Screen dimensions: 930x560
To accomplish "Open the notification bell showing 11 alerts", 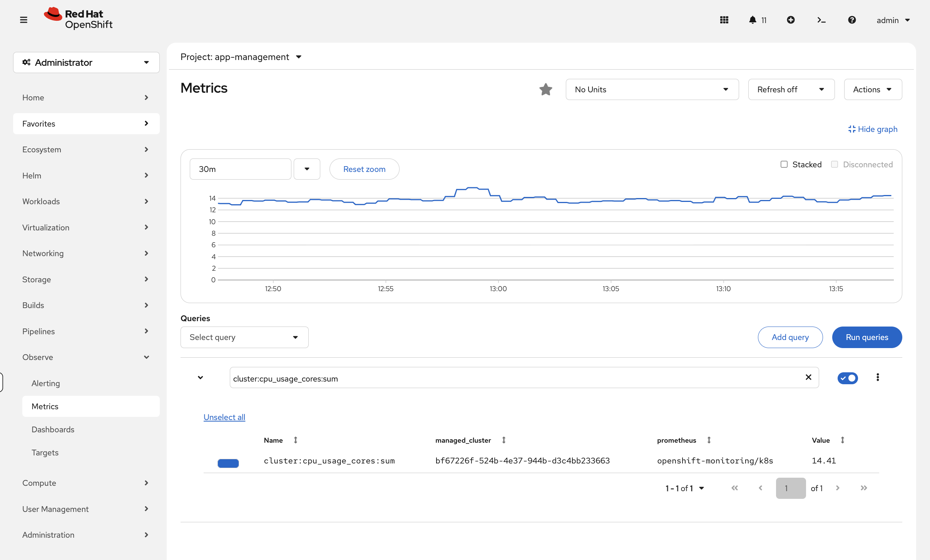I will coord(753,20).
